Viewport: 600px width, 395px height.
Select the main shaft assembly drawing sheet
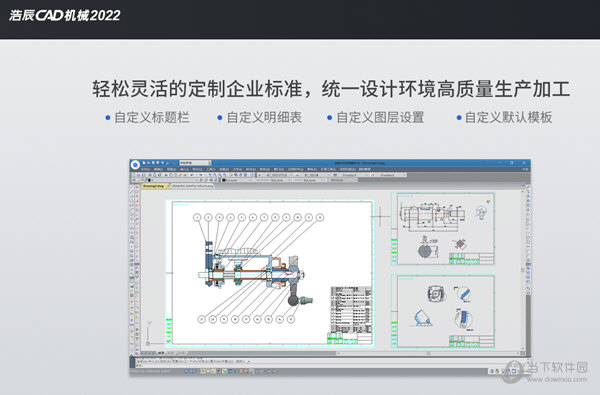tap(270, 272)
